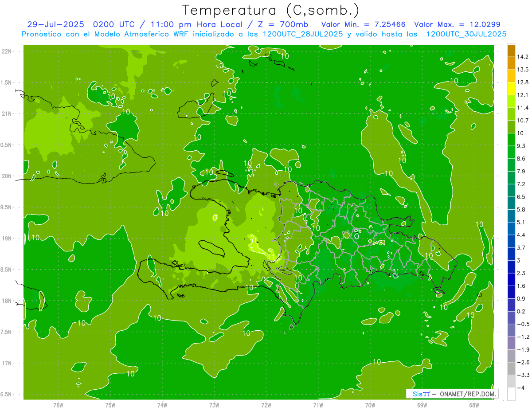The image size is (532, 411).
Task: Click the "21N" latitude axis label
Action: pos(8,114)
